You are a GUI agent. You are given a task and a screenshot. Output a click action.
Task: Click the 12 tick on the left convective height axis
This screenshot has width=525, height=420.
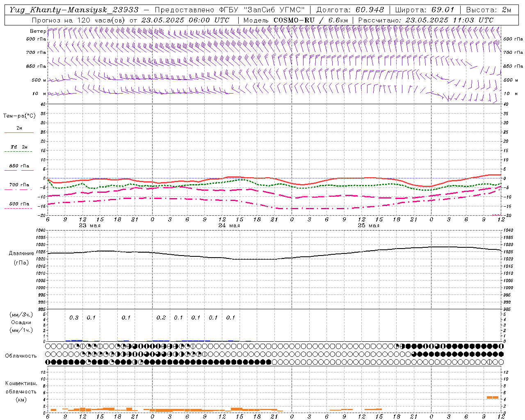43,372
